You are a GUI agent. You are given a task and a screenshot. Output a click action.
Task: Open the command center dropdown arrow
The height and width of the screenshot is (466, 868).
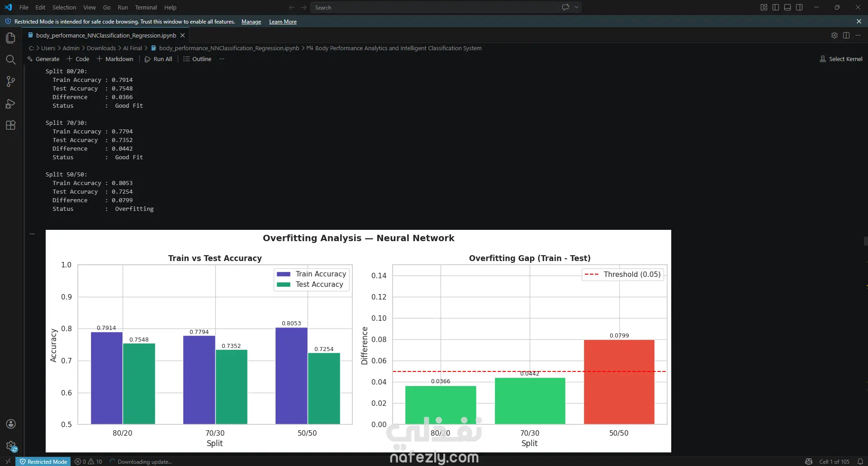pos(576,7)
